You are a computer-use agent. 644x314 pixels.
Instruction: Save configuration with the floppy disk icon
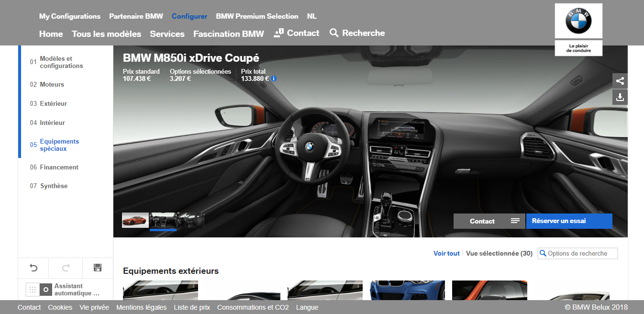click(x=98, y=268)
